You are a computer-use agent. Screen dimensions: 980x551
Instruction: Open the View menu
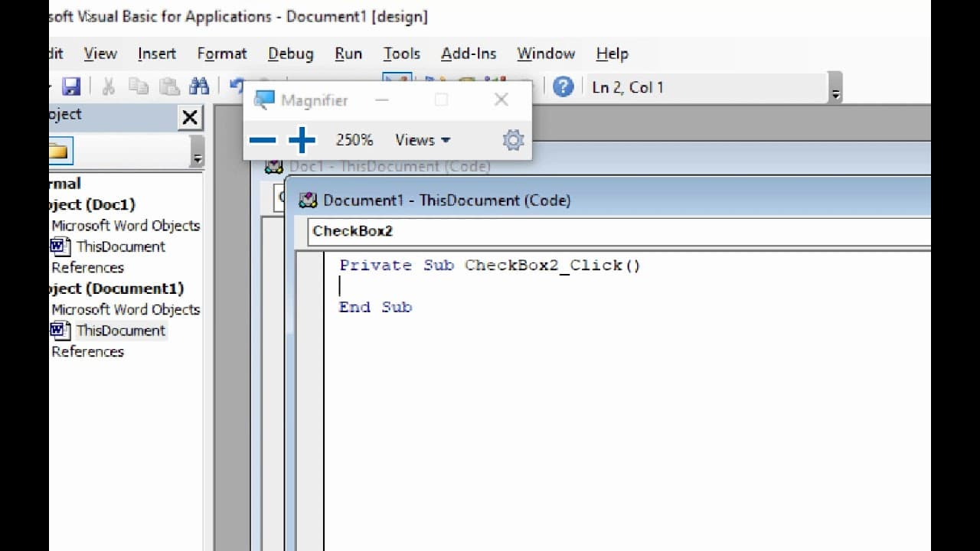pyautogui.click(x=100, y=54)
